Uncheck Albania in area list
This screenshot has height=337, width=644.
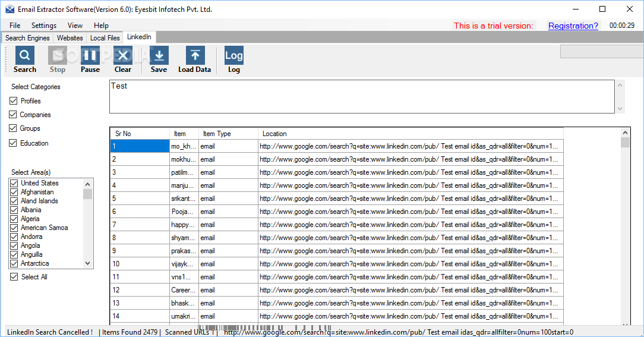pyautogui.click(x=14, y=210)
